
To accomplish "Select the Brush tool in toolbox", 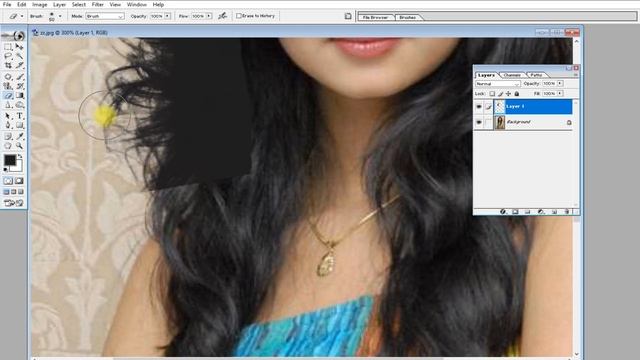I will (x=20, y=76).
